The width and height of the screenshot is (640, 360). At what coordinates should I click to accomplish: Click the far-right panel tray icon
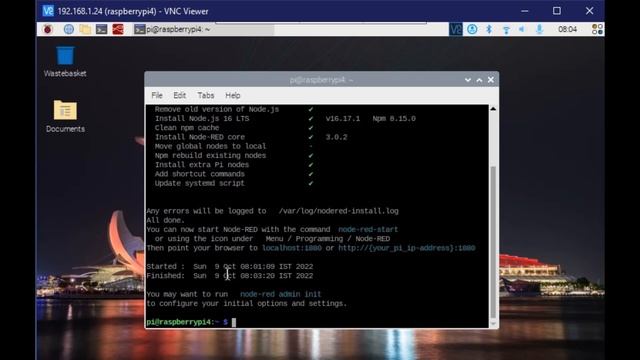597,29
